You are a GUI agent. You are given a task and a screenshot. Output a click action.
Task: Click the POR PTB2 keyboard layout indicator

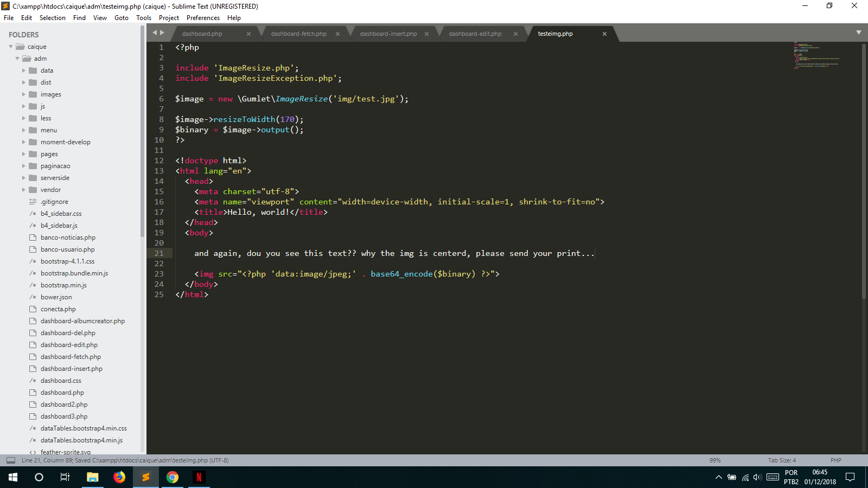point(792,476)
